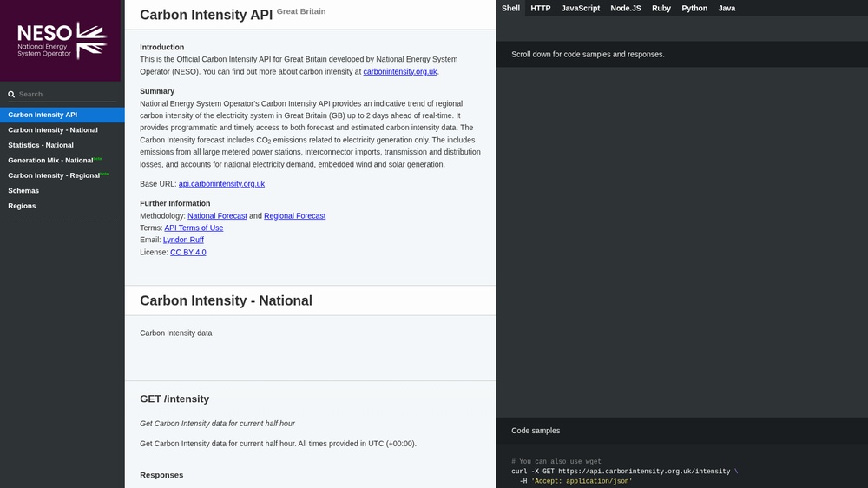868x488 pixels.
Task: Choose the Python language tab
Action: coord(694,9)
